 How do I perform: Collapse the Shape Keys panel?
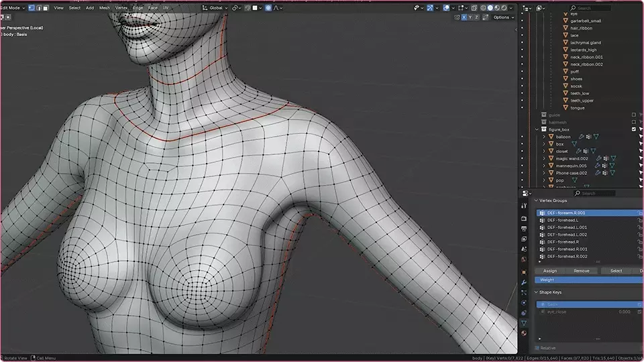point(536,292)
